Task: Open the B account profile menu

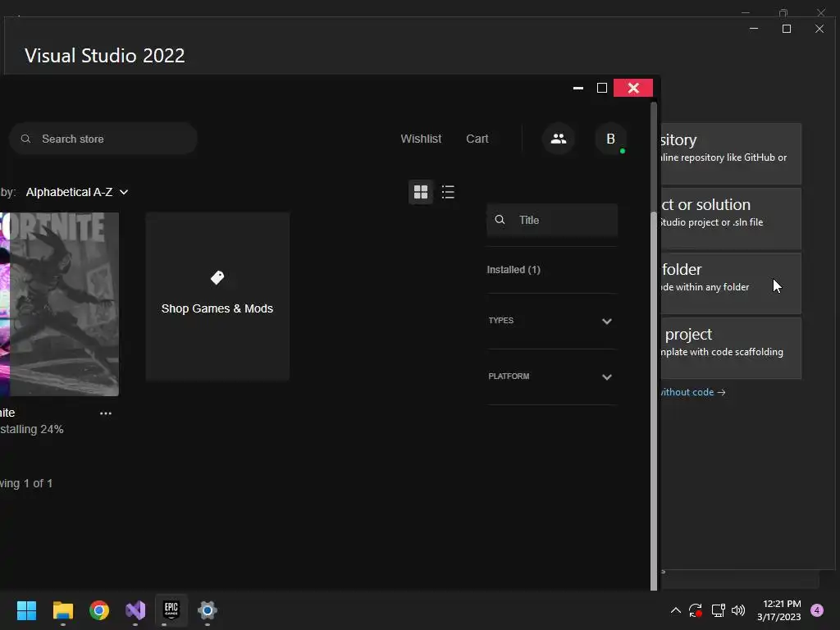Action: click(x=610, y=139)
